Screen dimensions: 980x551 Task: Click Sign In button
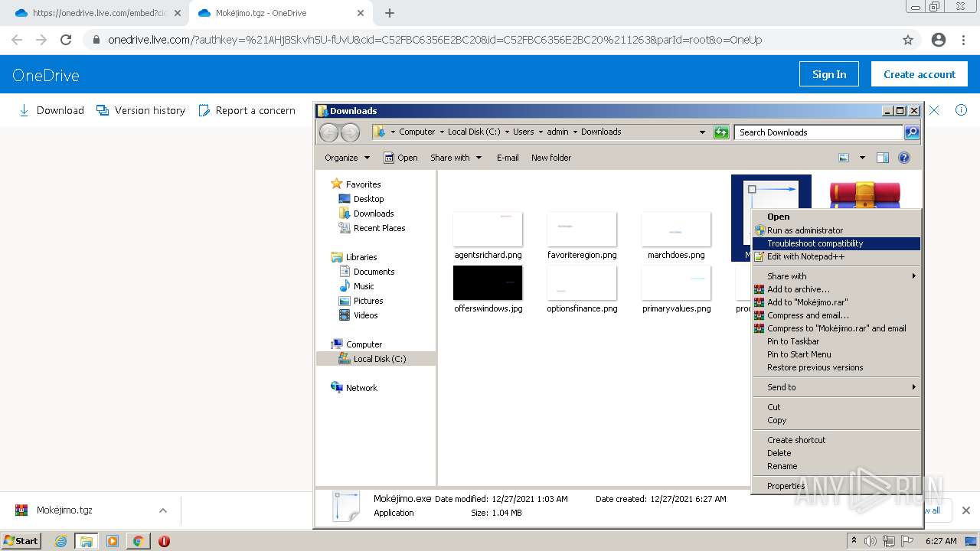click(x=829, y=74)
